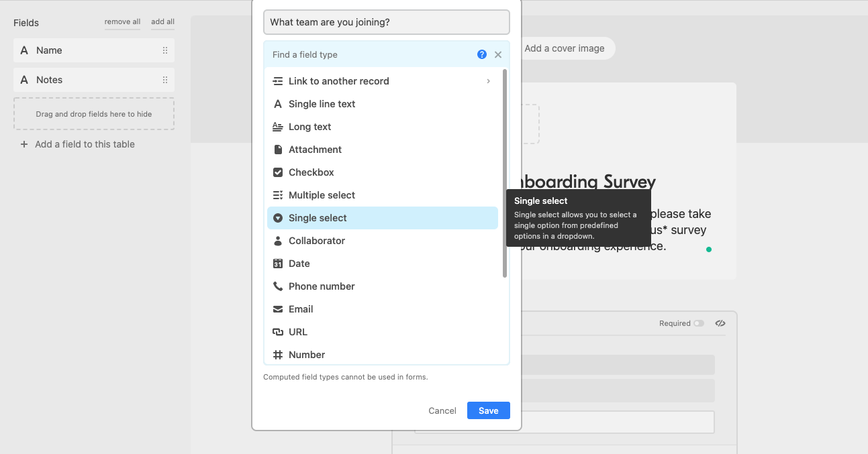Click the Number hash icon
868x454 pixels.
[278, 355]
